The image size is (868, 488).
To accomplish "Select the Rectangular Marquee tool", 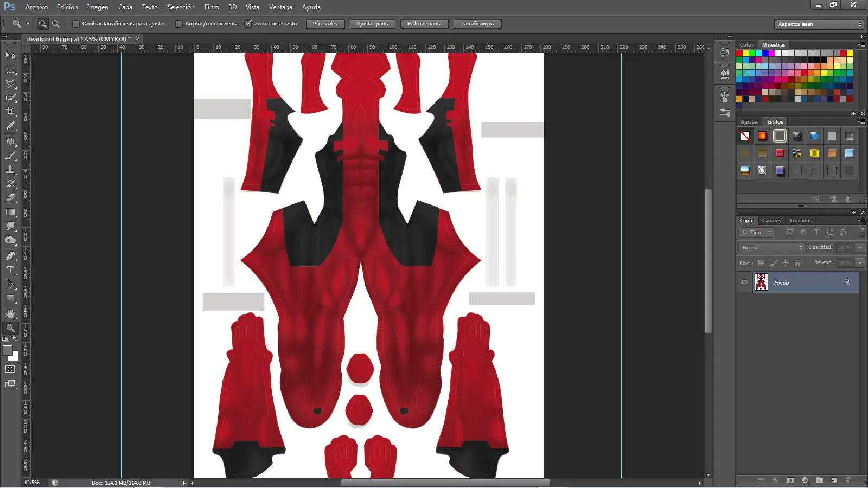I will pos(10,69).
